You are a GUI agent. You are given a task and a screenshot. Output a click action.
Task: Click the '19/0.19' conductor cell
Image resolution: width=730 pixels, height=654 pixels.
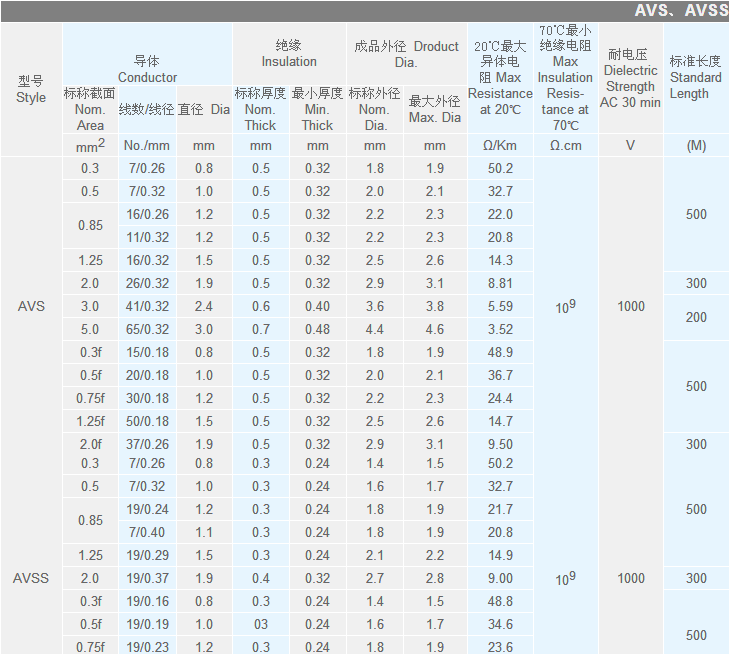147,624
